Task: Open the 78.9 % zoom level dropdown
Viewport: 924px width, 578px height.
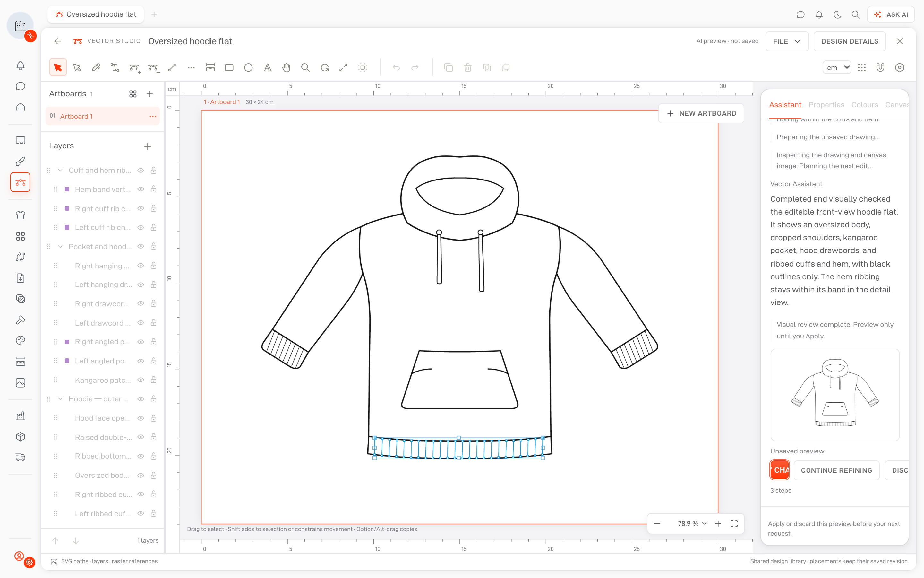Action: click(692, 524)
